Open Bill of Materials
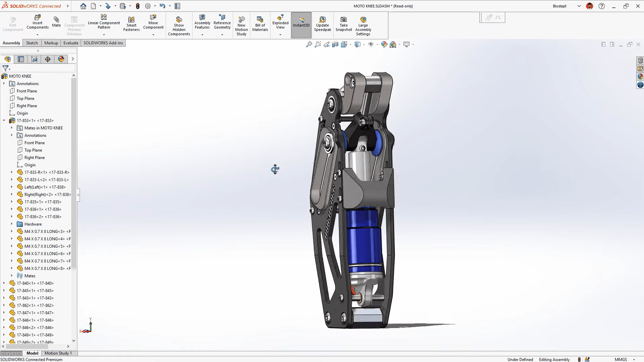This screenshot has height=362, width=644. [260, 24]
